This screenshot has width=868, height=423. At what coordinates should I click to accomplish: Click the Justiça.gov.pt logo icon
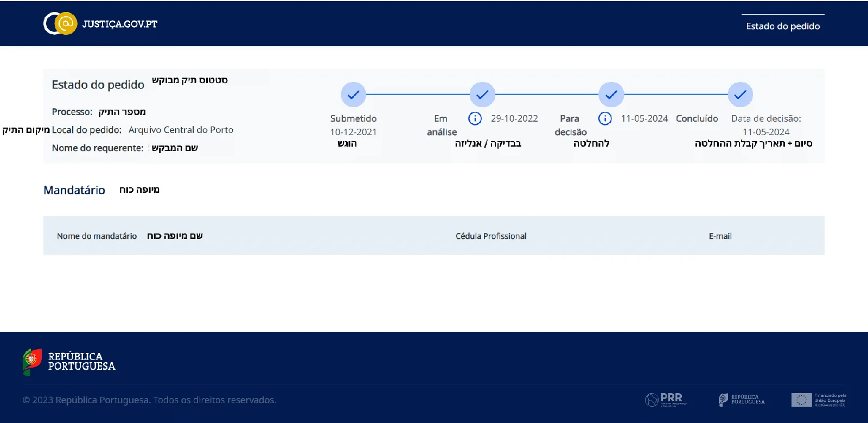click(x=60, y=23)
